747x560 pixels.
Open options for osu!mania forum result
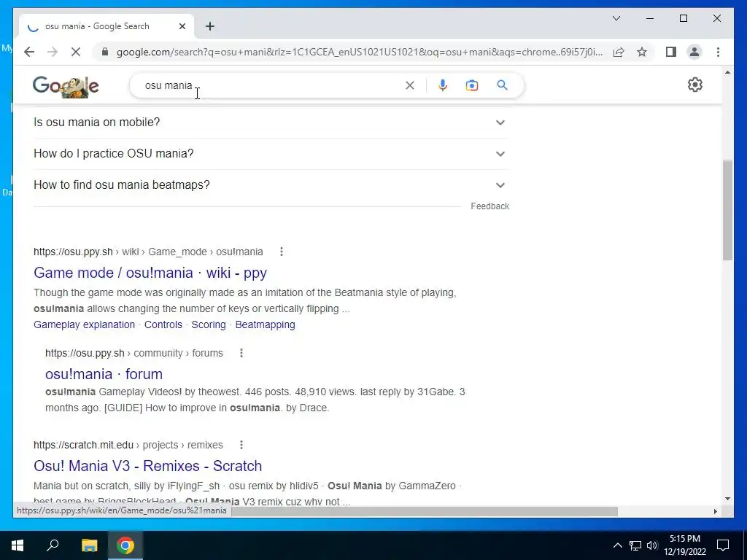tap(241, 353)
